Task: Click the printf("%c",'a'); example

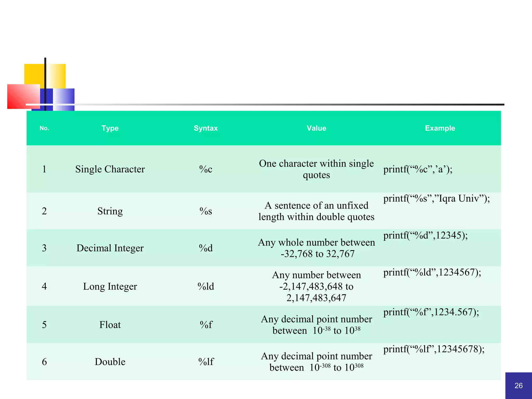Action: (418, 169)
